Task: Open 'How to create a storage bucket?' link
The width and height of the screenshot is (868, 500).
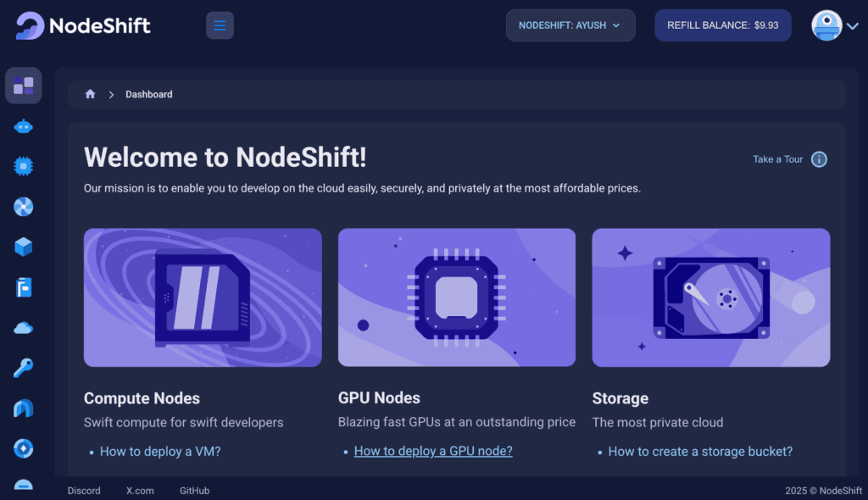Action: click(x=700, y=452)
